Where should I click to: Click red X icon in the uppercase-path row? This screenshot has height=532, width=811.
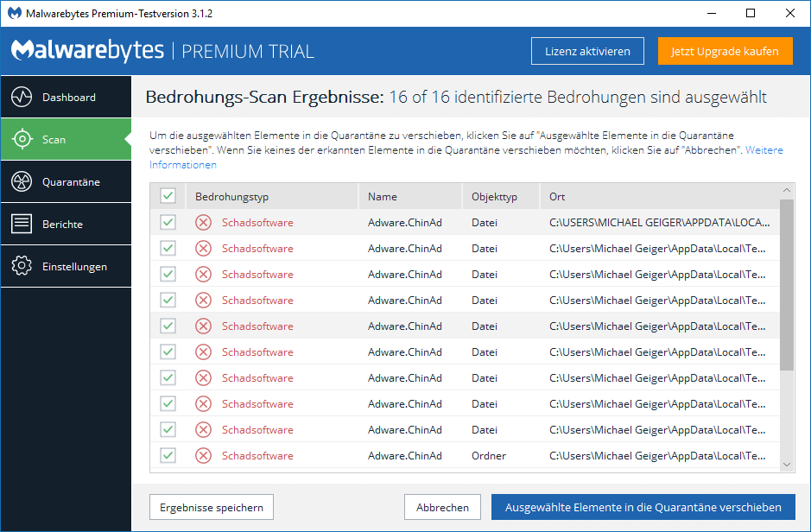tap(203, 222)
